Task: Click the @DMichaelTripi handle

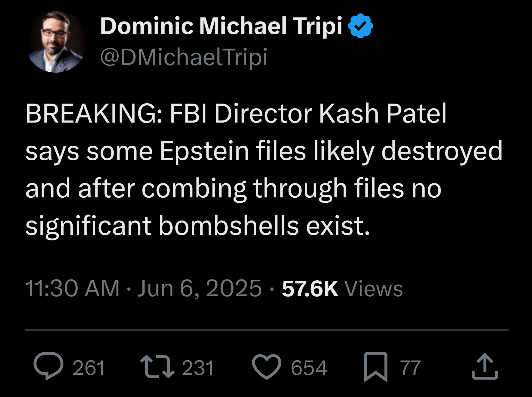Action: tap(184, 57)
